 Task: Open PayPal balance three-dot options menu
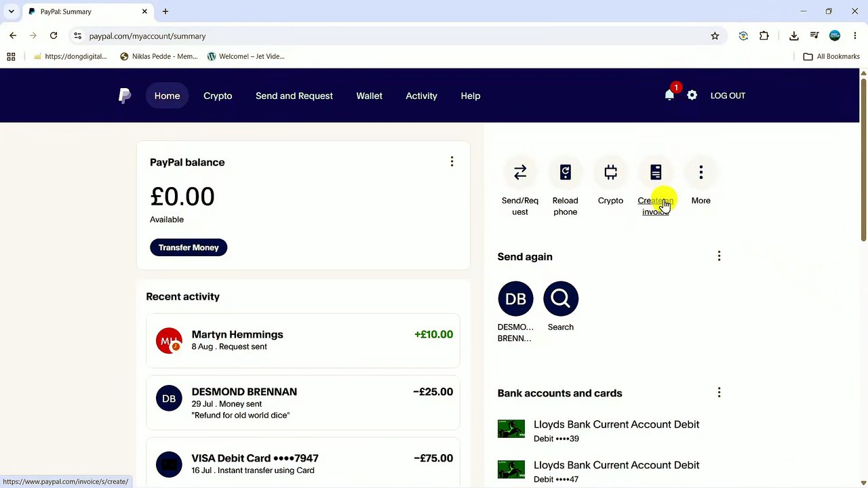452,161
